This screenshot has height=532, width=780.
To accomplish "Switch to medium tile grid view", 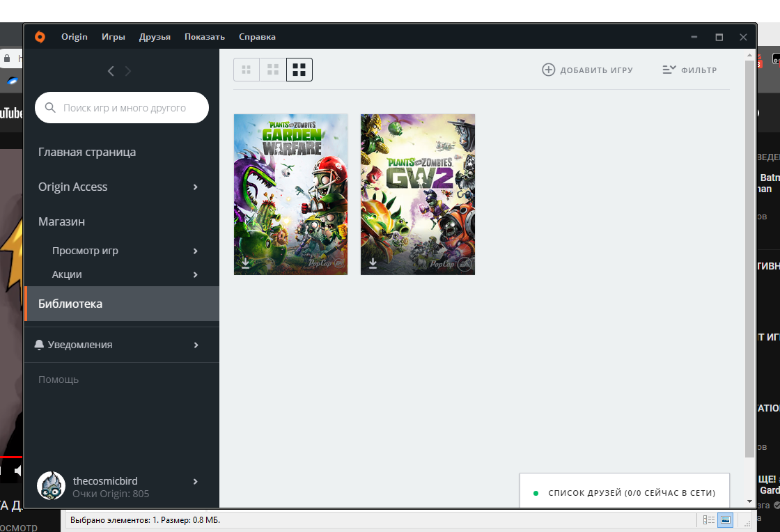I will click(x=272, y=70).
